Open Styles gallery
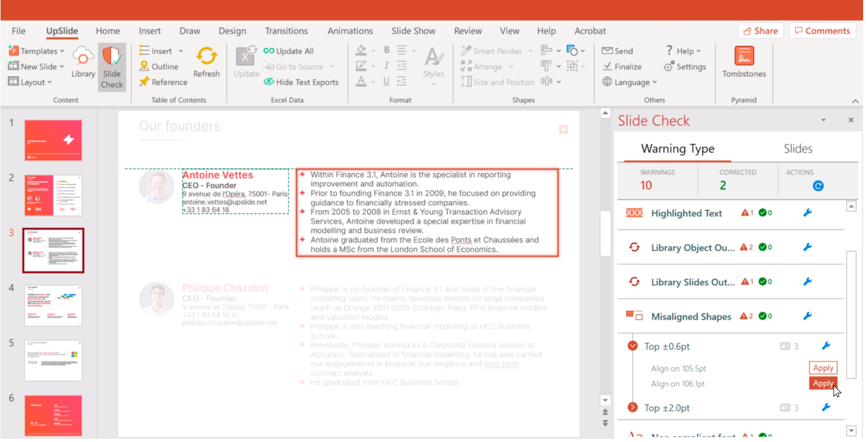868x442 pixels. coord(433,66)
